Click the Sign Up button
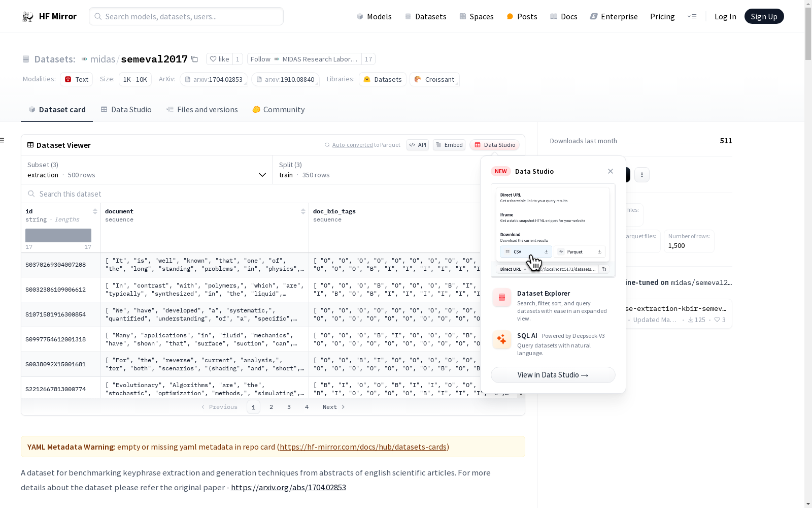Viewport: 812px width, 508px height. coord(764,16)
